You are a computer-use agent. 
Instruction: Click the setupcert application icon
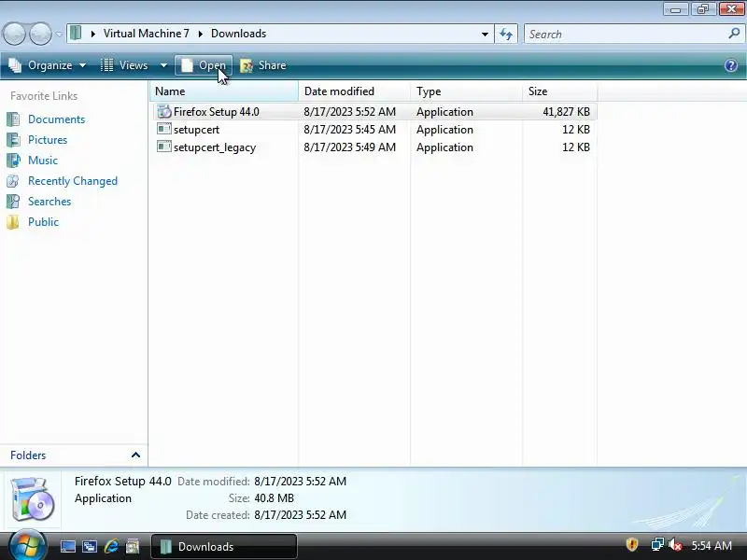[164, 129]
